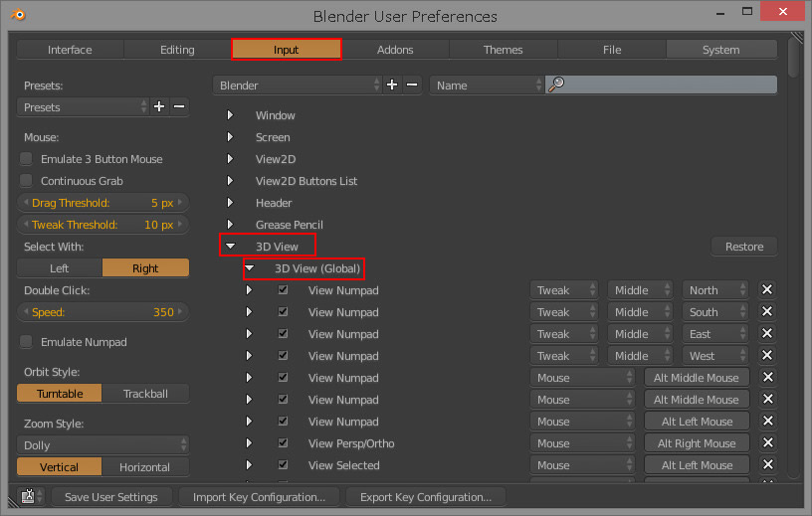The height and width of the screenshot is (516, 812).
Task: Click Alt Right Mouse key binding button
Action: coord(697,443)
